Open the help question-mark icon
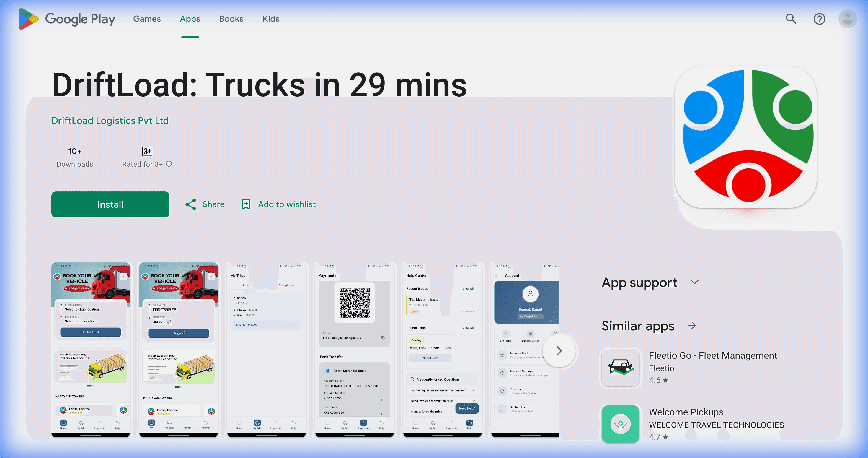 (x=820, y=19)
